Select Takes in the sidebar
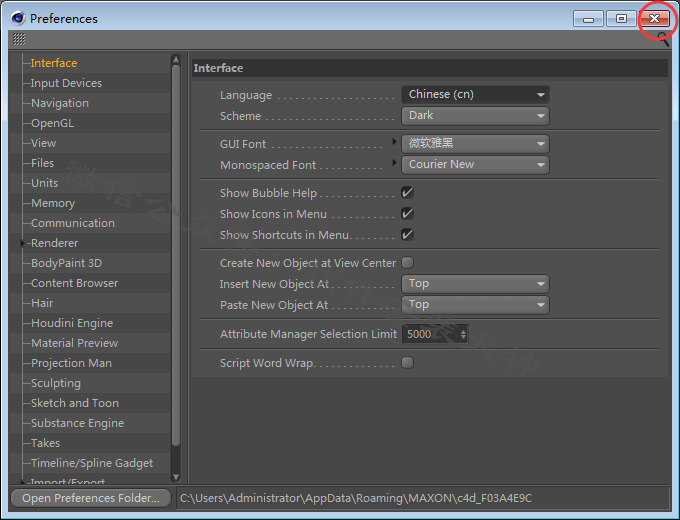Screen dimensions: 680x520 click(46, 443)
